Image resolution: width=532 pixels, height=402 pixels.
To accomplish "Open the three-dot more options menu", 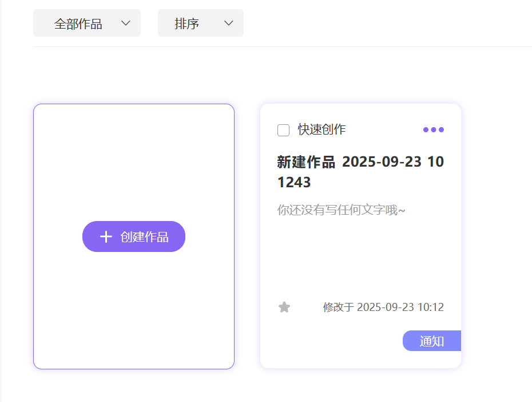I will pyautogui.click(x=433, y=129).
